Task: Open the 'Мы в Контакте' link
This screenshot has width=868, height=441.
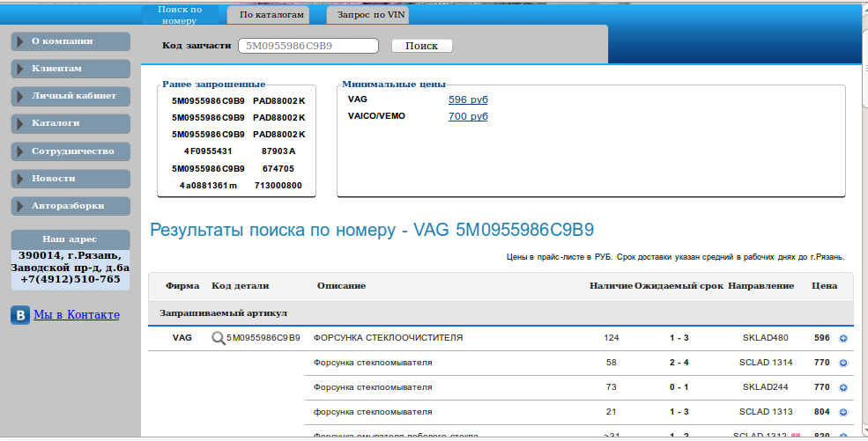Action: tap(77, 314)
